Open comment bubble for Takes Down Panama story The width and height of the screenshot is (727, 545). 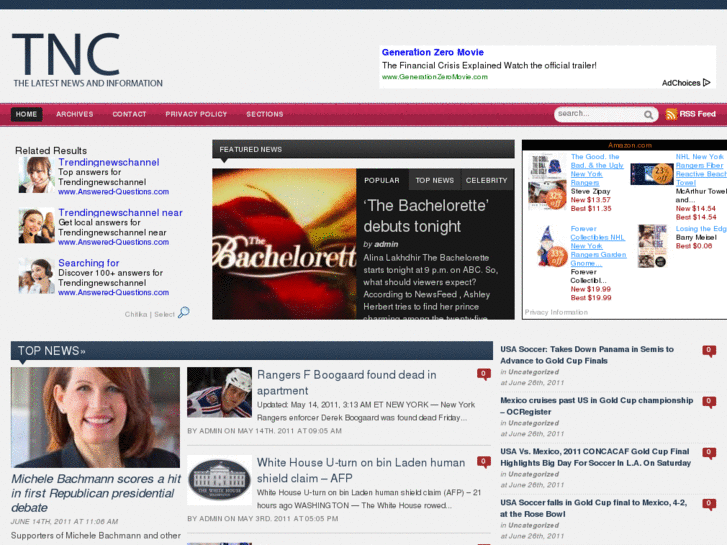pos(709,351)
